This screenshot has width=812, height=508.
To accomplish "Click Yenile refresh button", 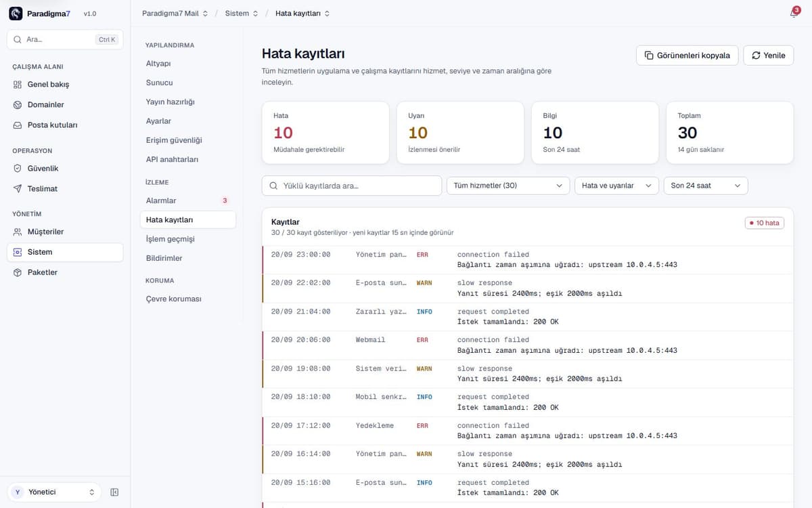I will [768, 56].
